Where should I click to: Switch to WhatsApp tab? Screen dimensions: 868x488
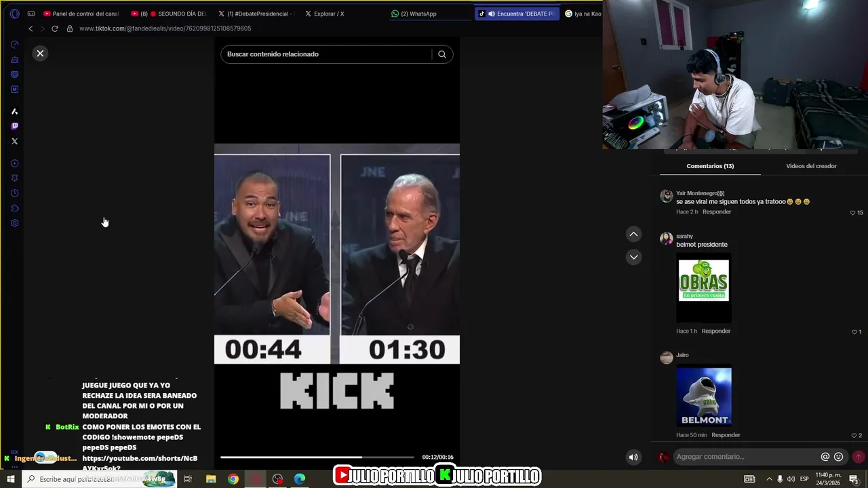[x=430, y=14]
